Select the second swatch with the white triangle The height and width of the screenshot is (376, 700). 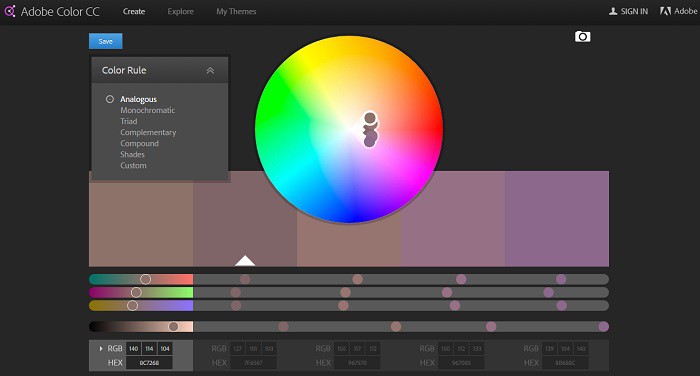click(245, 219)
